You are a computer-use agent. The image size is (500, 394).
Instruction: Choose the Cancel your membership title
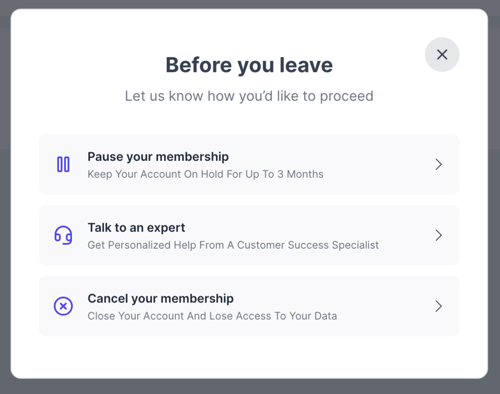click(x=160, y=299)
